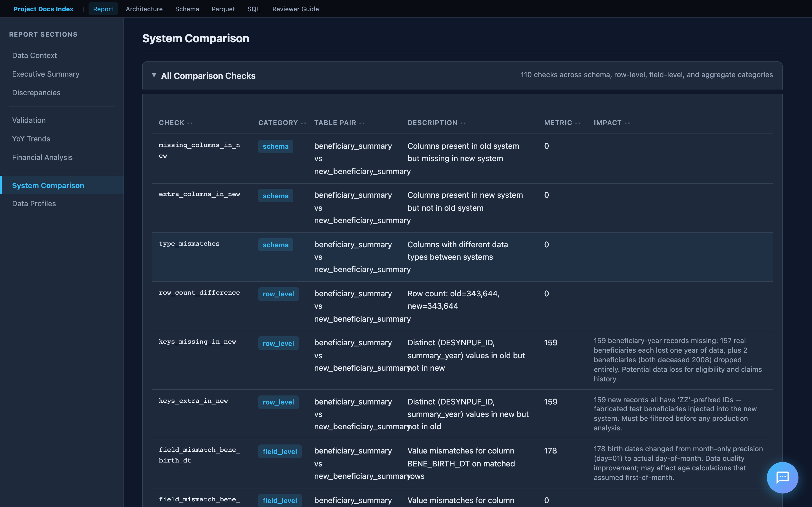The image size is (812, 507).
Task: Open the Discrepancies section
Action: (36, 93)
